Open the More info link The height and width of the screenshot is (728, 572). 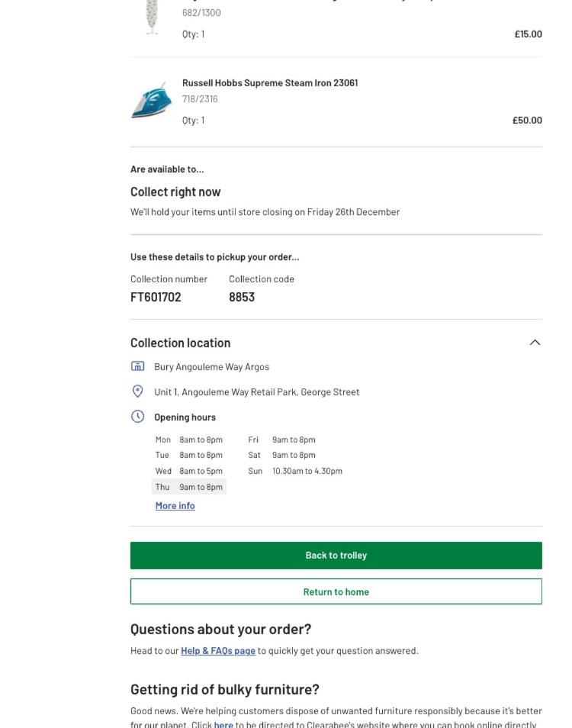click(175, 506)
